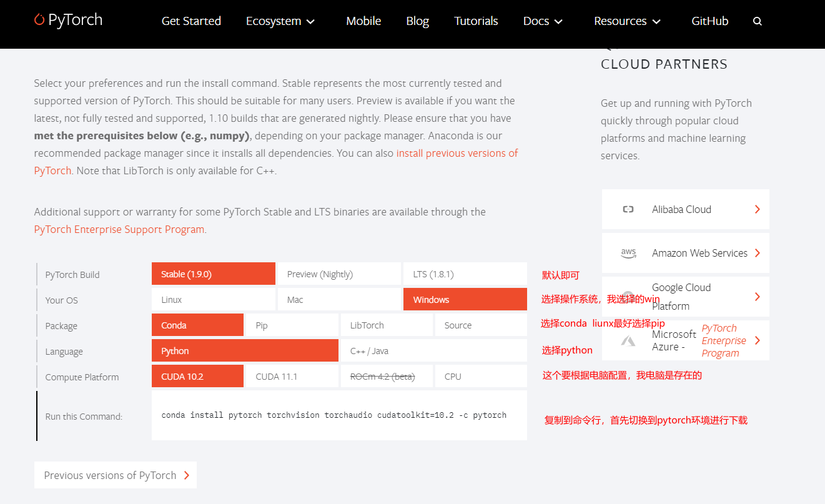This screenshot has height=504, width=825.
Task: Open the Microsoft Azure partner card
Action: 686,340
